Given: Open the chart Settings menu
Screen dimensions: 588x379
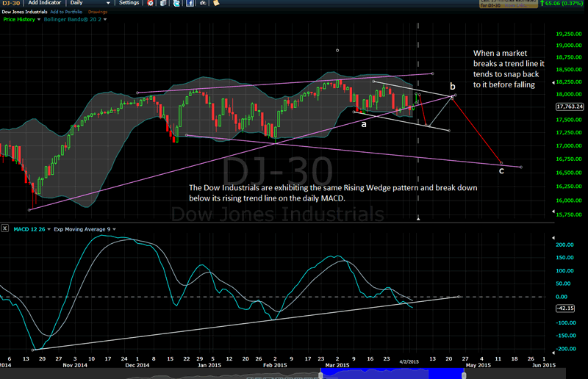Looking at the screenshot, I should coord(129,3).
